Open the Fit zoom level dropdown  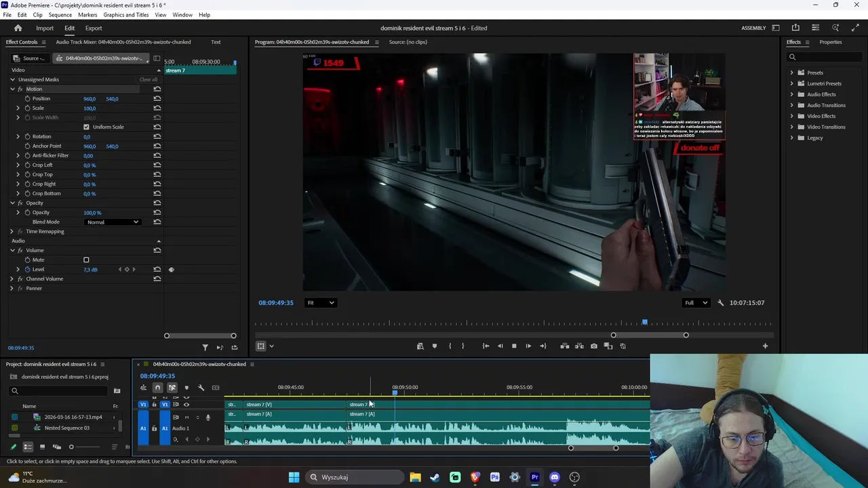click(x=320, y=303)
